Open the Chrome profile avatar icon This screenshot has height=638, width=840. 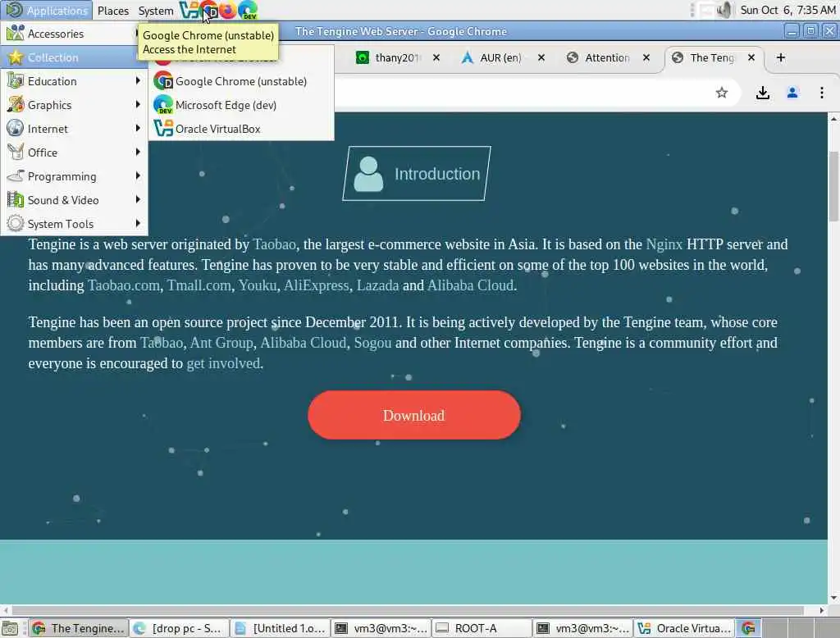[x=792, y=93]
